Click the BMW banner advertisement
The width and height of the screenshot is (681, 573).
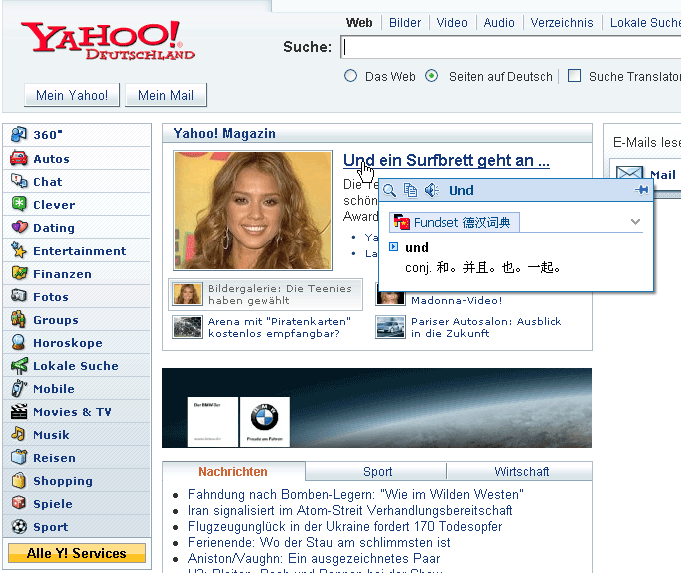[x=377, y=408]
